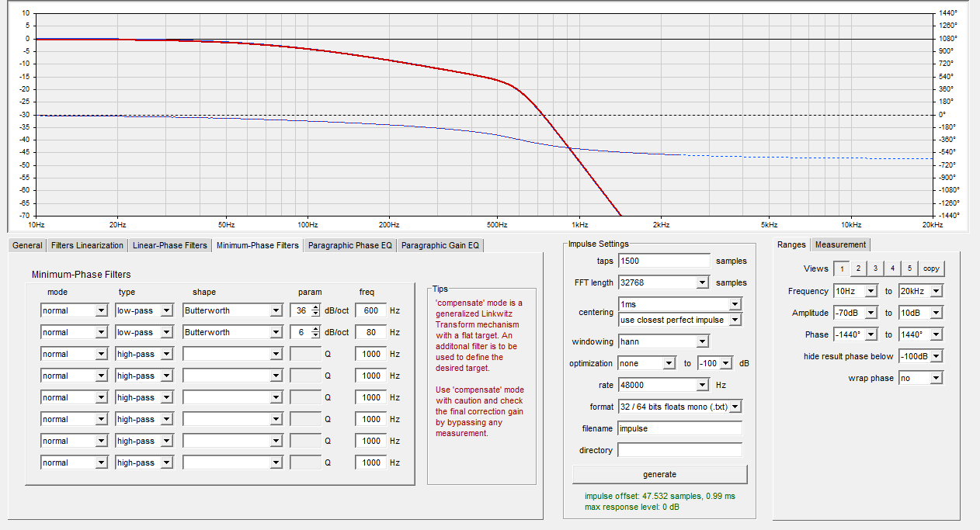
Task: Switch to the Ranges tab
Action: pyautogui.click(x=791, y=244)
